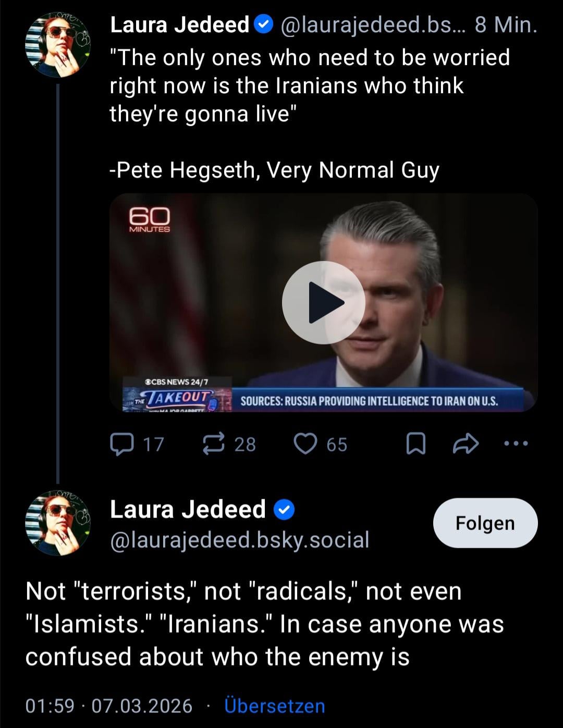Translate the post via Übersetzen
The width and height of the screenshot is (563, 728).
[x=274, y=706]
